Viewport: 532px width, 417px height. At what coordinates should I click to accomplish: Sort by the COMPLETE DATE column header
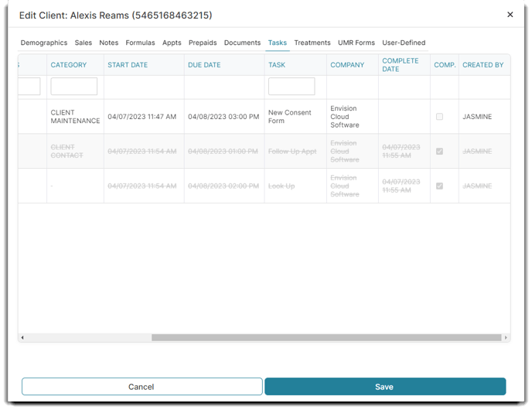pos(401,65)
